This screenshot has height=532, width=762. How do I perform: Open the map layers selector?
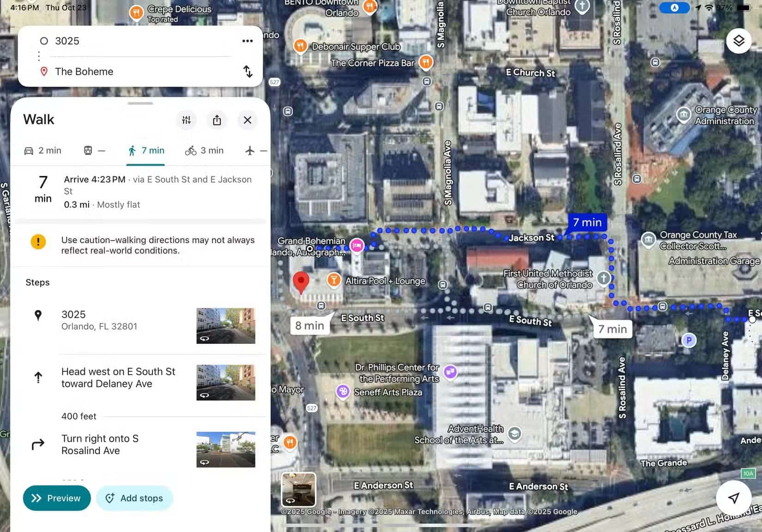click(739, 41)
